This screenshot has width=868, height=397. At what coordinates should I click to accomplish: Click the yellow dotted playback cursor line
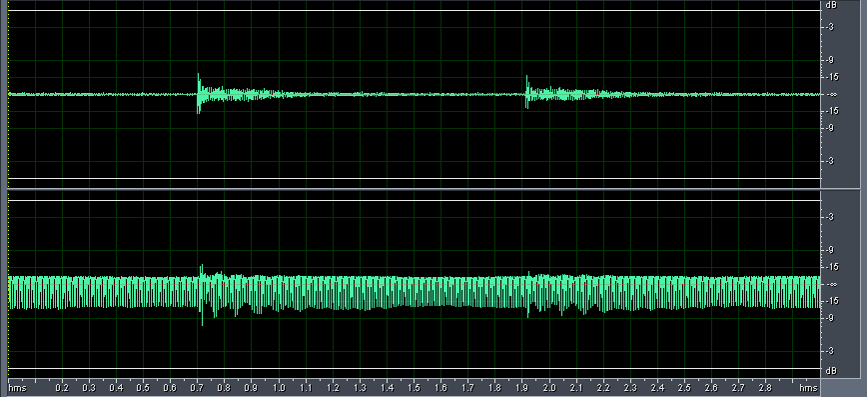(8, 189)
